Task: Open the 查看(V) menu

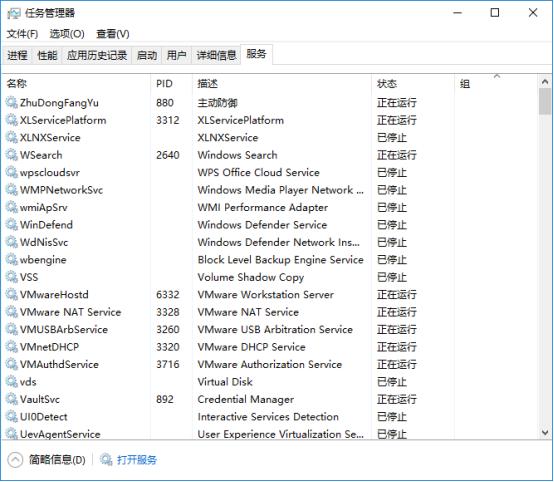Action: tap(113, 34)
